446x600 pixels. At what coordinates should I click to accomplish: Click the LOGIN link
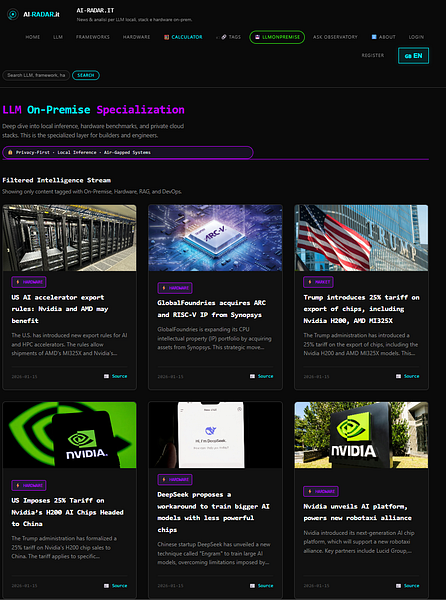[416, 37]
